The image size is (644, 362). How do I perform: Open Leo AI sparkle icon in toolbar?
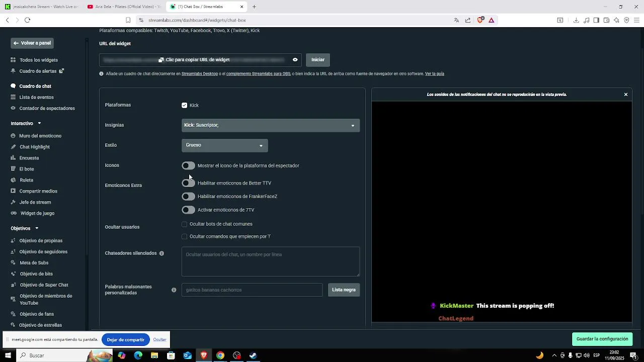click(x=616, y=20)
